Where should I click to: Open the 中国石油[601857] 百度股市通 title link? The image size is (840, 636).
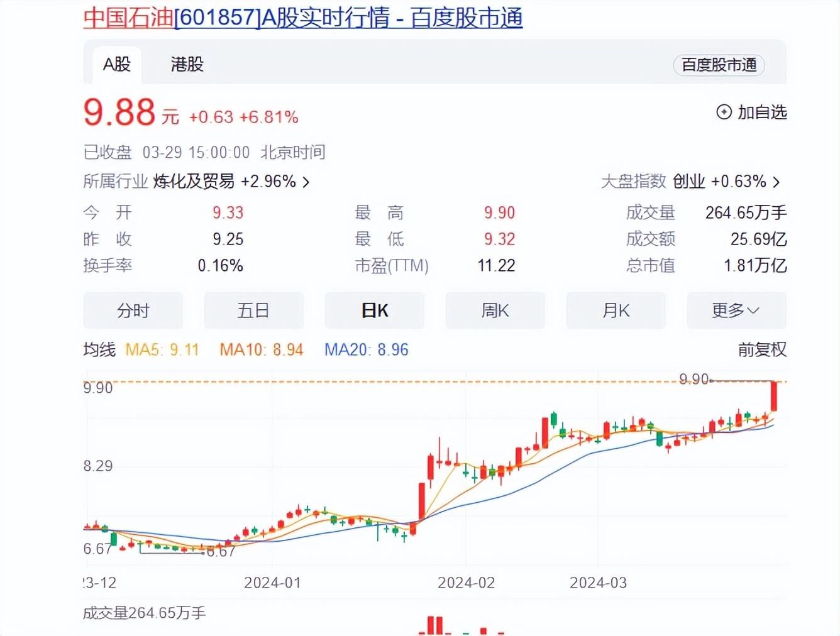[303, 17]
